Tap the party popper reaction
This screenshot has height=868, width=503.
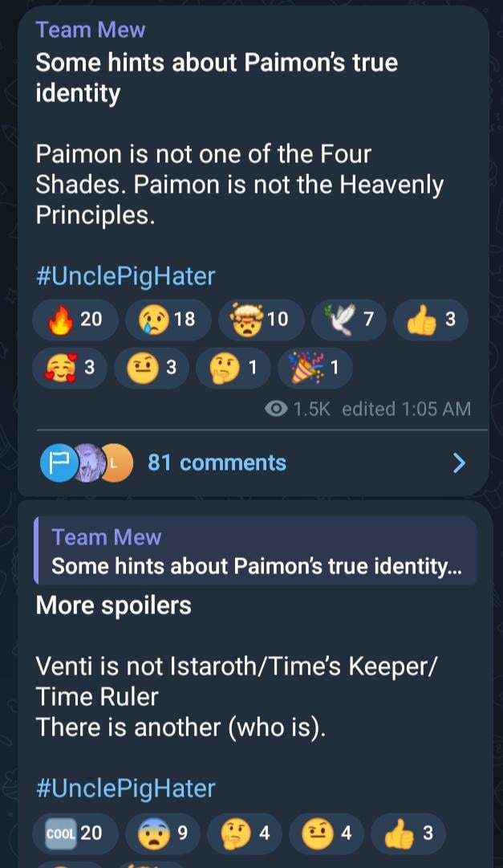[x=316, y=368]
